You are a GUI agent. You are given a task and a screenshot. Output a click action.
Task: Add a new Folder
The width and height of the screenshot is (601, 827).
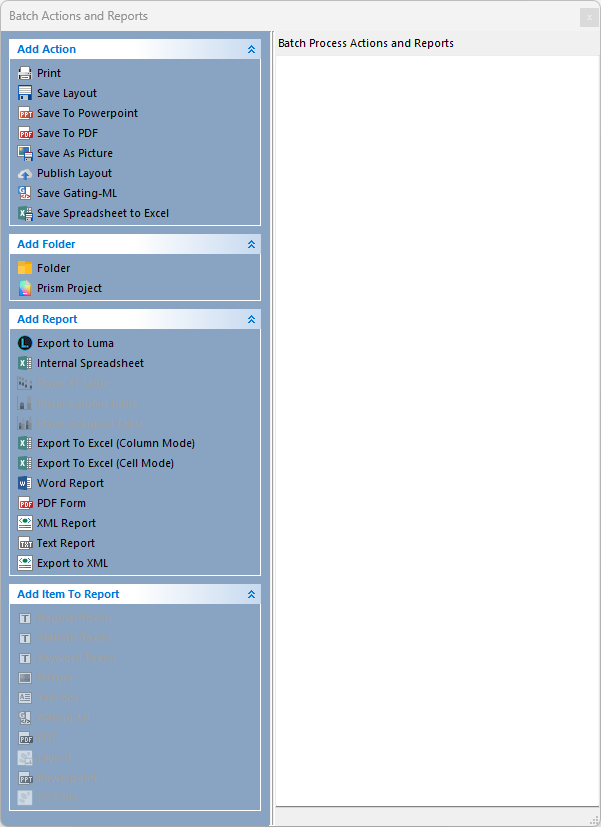[44, 268]
